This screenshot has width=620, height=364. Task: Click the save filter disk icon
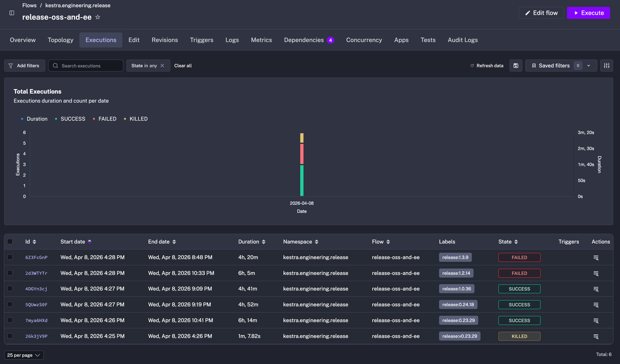516,65
